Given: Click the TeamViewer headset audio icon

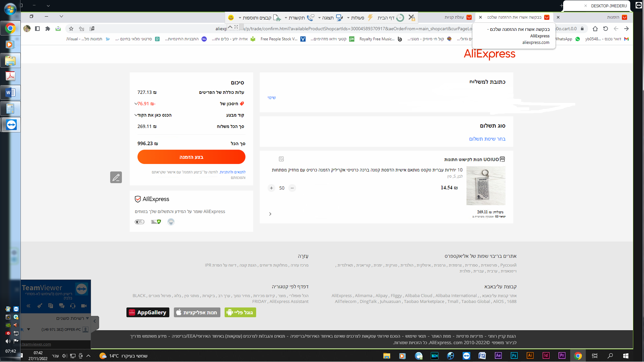Looking at the screenshot, I should pos(73,306).
